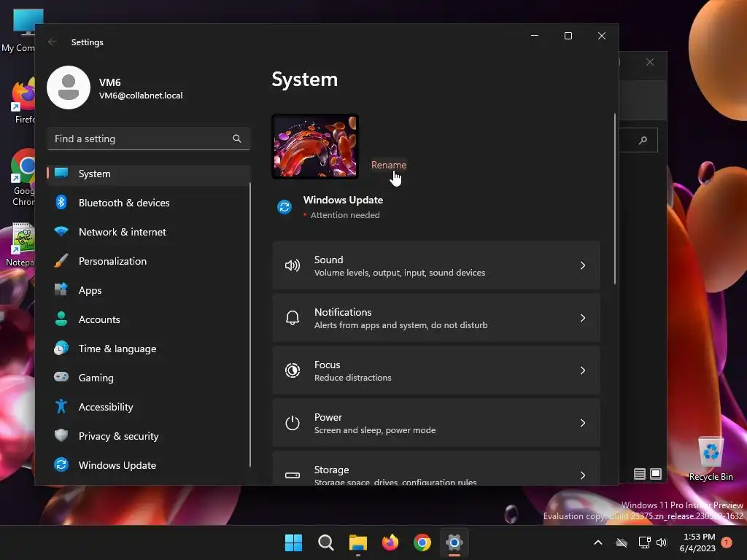Show hidden system tray icons
This screenshot has height=560, width=747.
click(x=598, y=542)
